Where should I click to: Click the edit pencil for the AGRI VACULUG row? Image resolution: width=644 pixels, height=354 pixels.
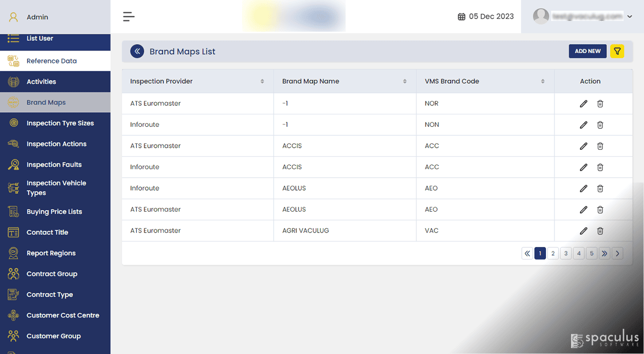click(x=583, y=230)
